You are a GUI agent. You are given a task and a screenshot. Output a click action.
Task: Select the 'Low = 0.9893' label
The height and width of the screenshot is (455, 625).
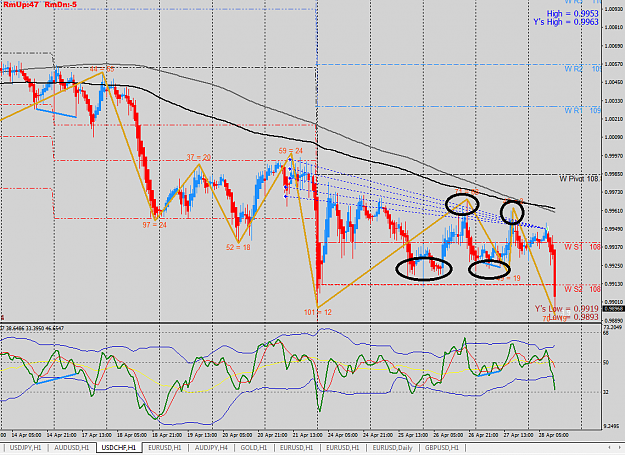click(573, 317)
